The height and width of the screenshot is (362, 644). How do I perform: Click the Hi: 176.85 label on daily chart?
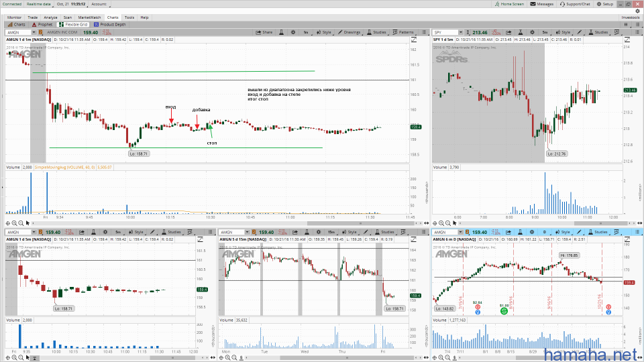click(x=569, y=255)
